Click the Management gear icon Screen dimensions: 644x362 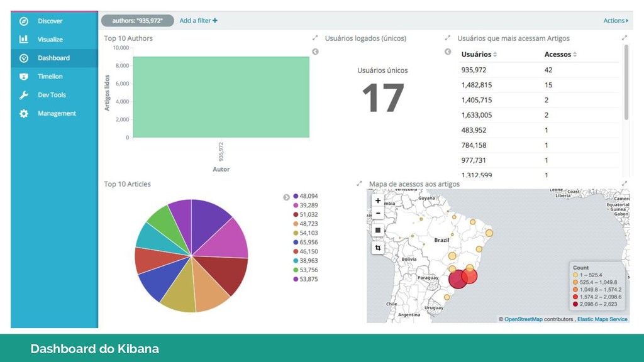click(24, 113)
